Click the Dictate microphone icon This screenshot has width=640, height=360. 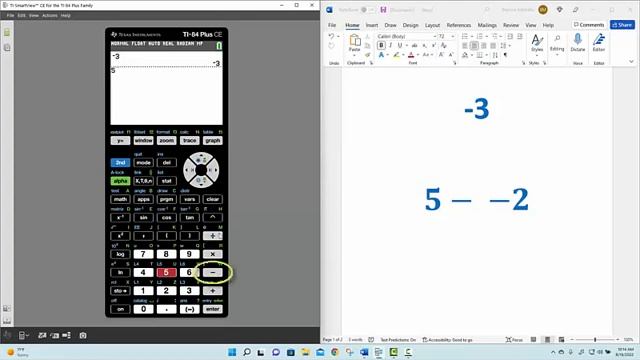578,40
